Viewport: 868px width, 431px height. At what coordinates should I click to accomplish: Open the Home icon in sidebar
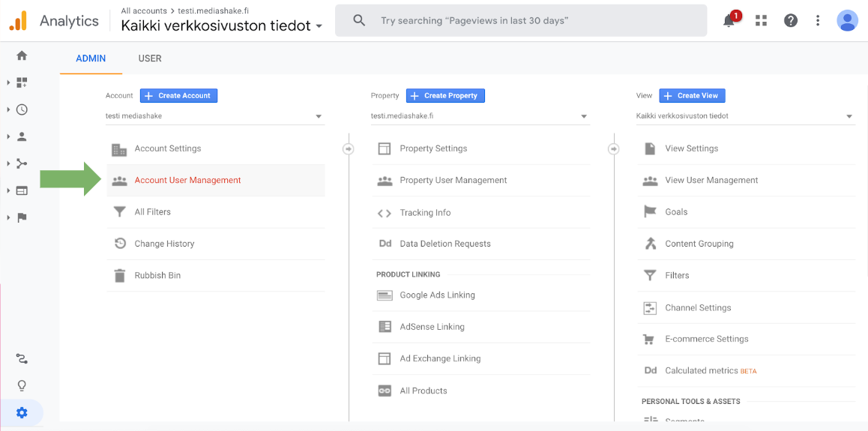22,55
